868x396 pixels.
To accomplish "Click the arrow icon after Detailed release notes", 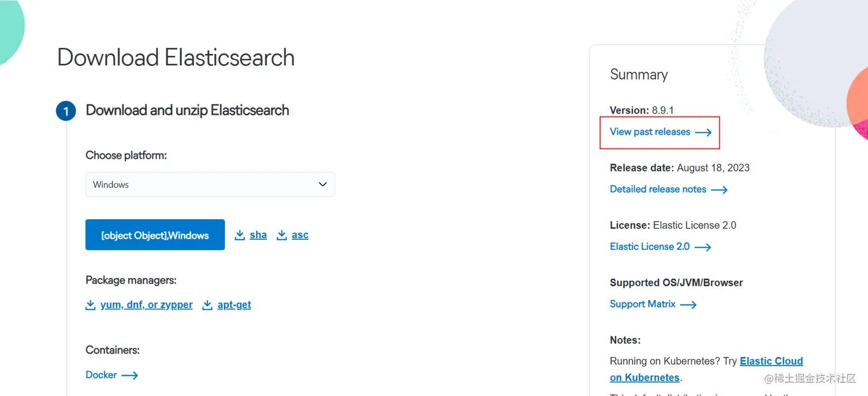I will click(x=719, y=189).
